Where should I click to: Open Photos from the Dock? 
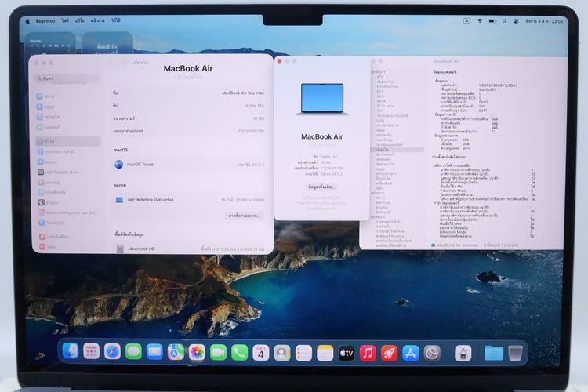(x=197, y=352)
